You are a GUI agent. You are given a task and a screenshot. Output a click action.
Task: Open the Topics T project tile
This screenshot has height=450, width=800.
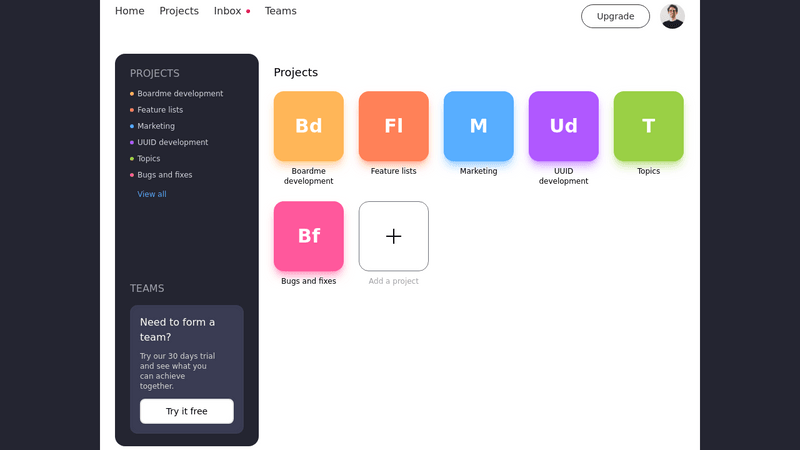click(x=648, y=126)
